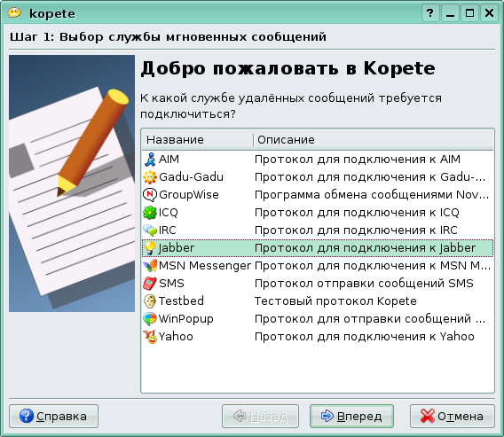This screenshot has height=437, width=504.
Task: Click description 'Протокол для подключения к IRC'
Action: click(x=356, y=230)
